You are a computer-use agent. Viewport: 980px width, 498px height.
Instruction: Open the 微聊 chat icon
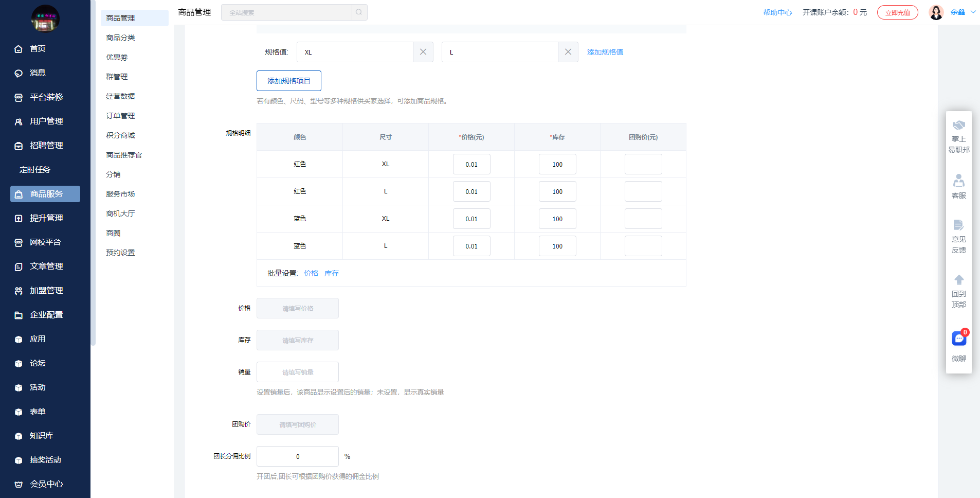(958, 339)
